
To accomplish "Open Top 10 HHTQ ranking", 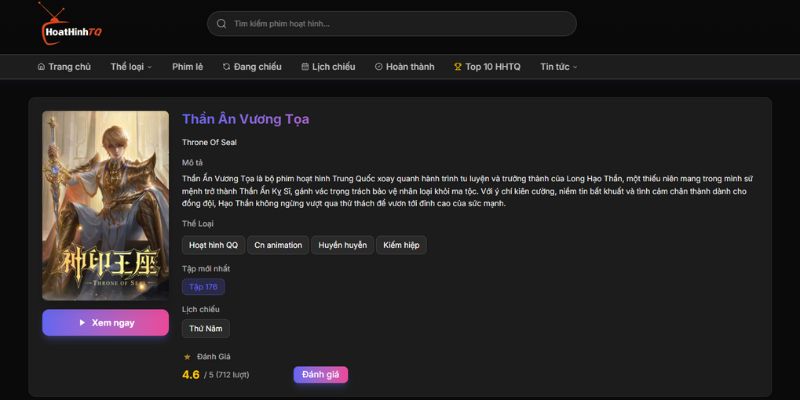I will pyautogui.click(x=487, y=67).
